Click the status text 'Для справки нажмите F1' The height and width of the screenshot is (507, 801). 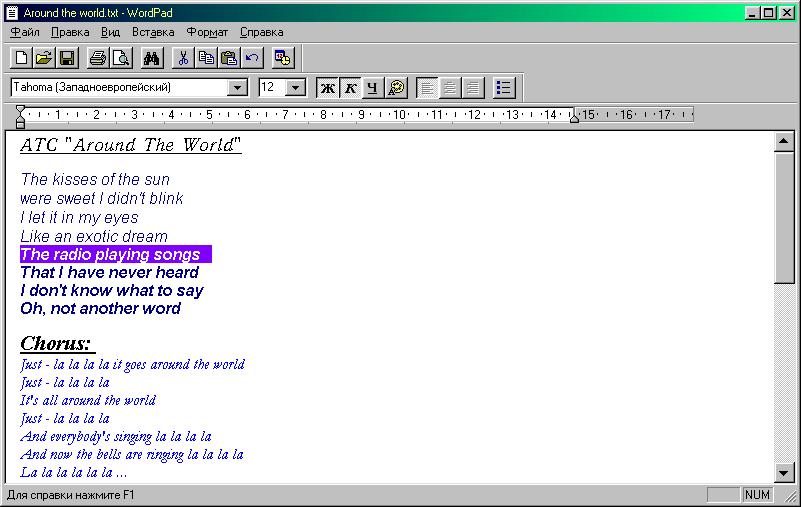pyautogui.click(x=70, y=495)
